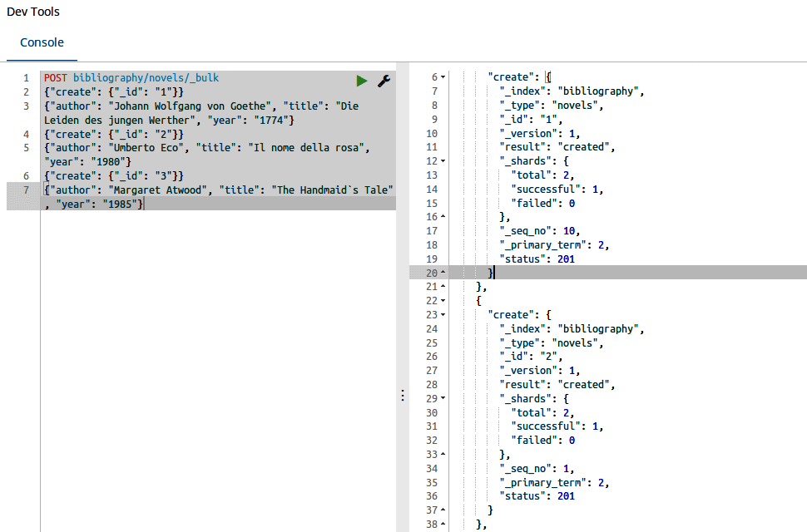The width and height of the screenshot is (807, 532).
Task: Expand the folded code at line 20
Action: coord(442,272)
